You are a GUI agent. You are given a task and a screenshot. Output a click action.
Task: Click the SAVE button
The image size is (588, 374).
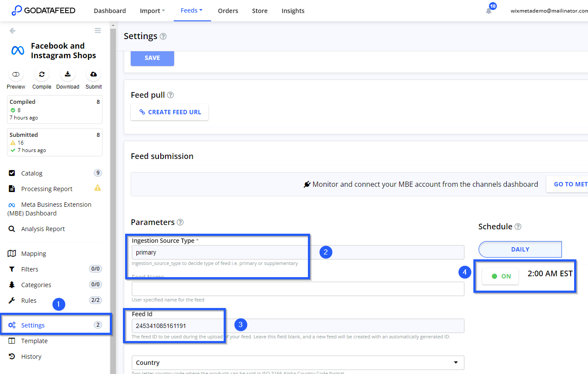pos(152,58)
